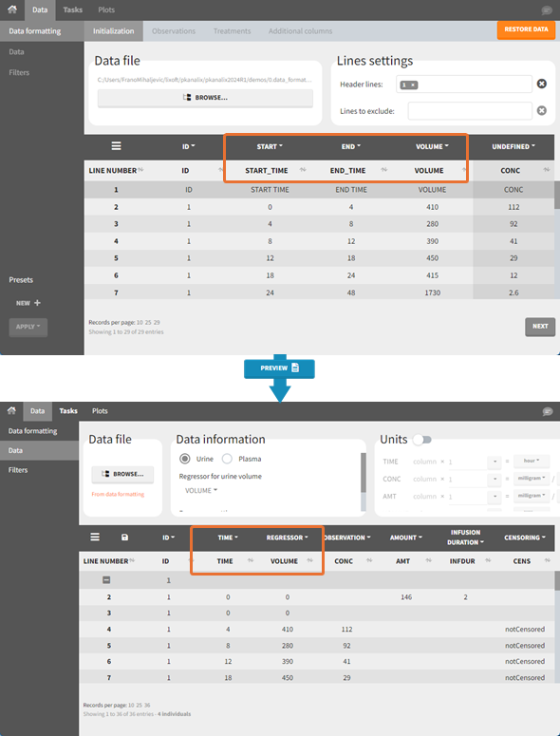
Task: Toggle the Units switch on
Action: pyautogui.click(x=421, y=440)
